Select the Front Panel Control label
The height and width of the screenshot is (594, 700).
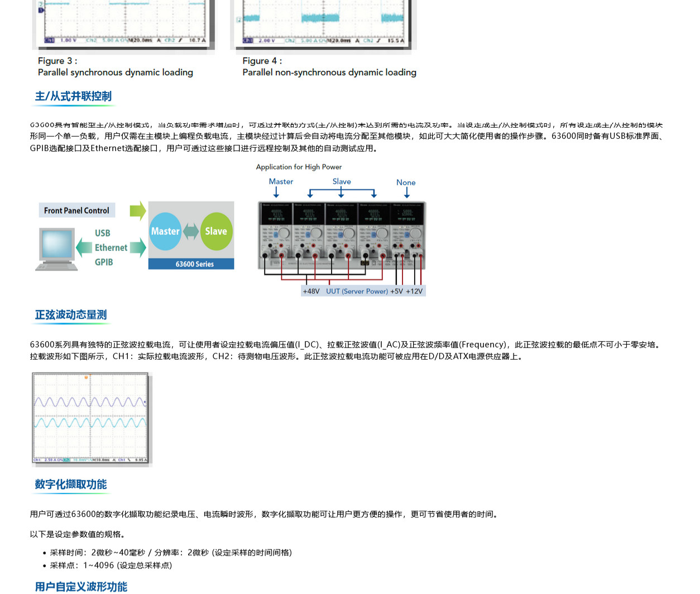77,210
